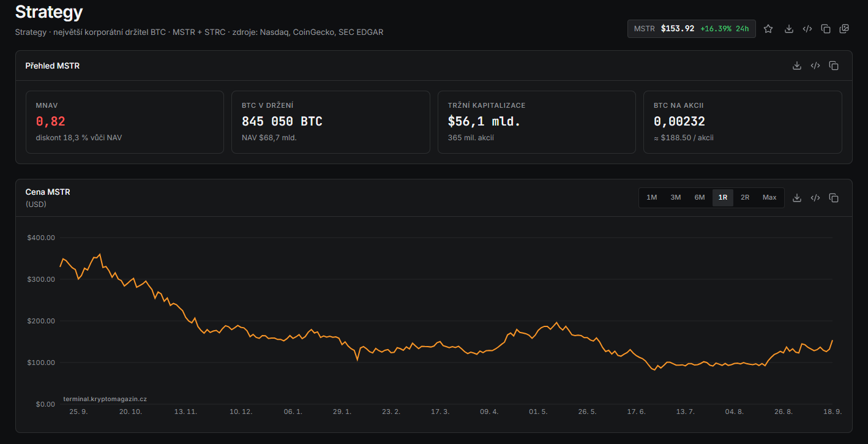Click the MNAV card label

coord(47,105)
